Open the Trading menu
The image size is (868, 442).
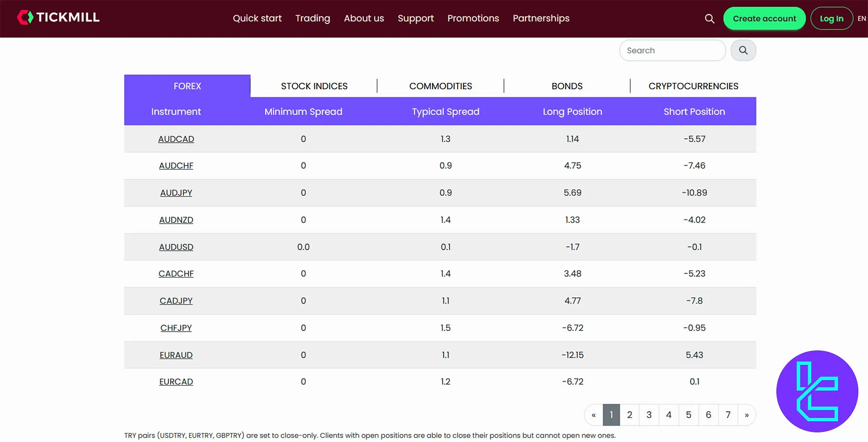point(312,18)
